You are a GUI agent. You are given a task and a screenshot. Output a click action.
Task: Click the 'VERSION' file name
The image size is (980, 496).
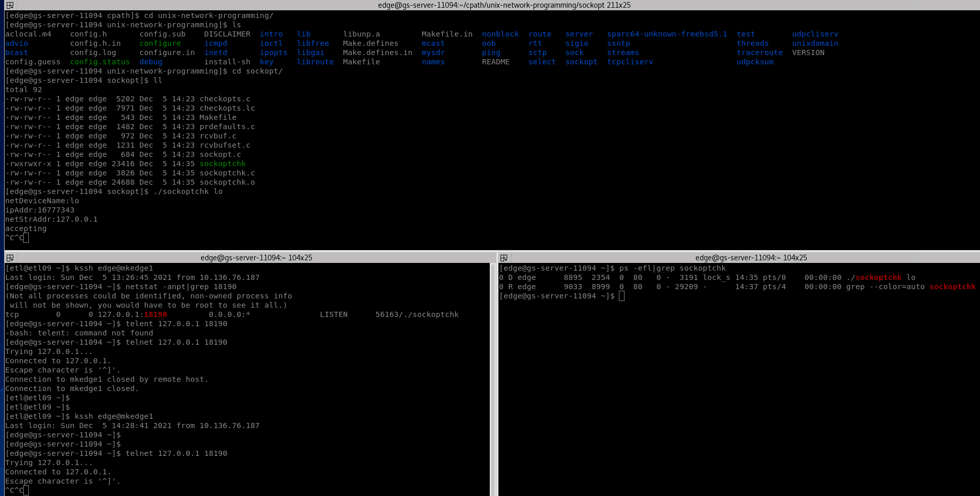tap(808, 52)
